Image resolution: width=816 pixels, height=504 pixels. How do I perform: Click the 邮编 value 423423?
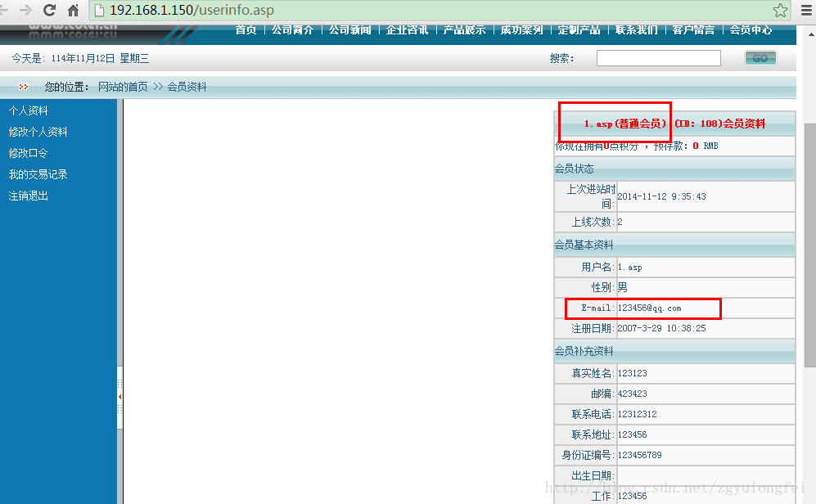coord(633,394)
